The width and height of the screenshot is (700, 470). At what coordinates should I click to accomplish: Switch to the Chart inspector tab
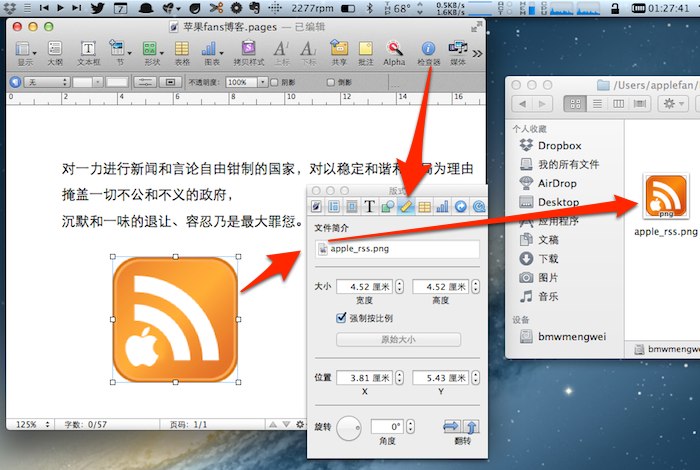(442, 206)
